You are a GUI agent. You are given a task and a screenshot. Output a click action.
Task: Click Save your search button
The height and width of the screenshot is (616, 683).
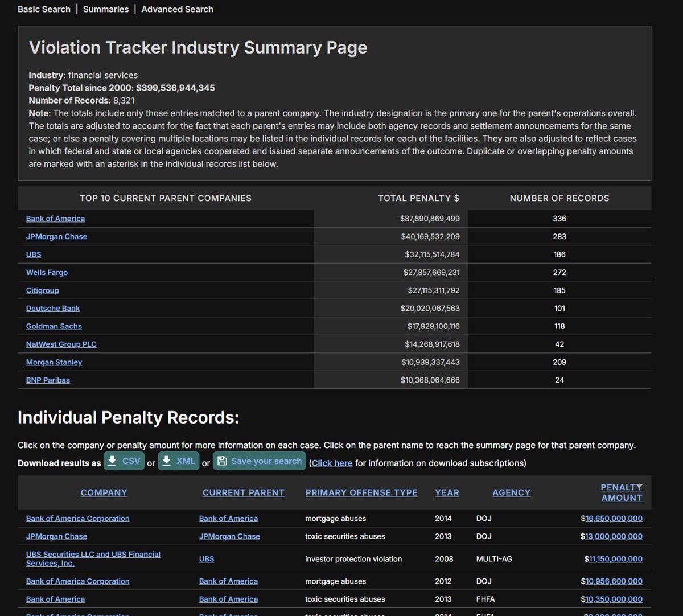(x=260, y=461)
